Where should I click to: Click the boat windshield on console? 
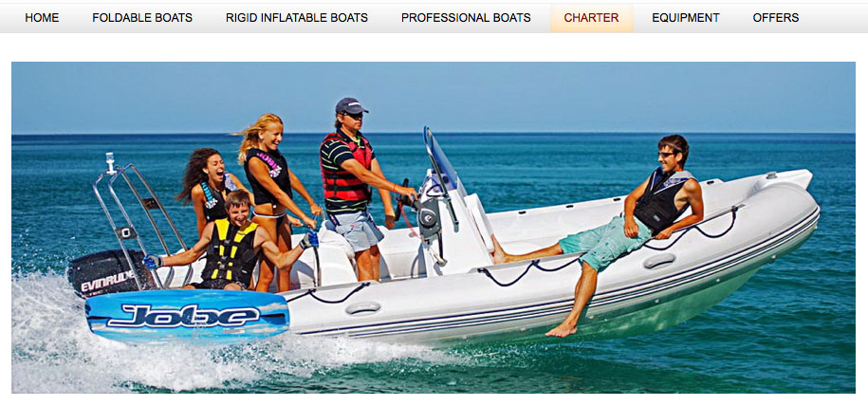[439, 160]
